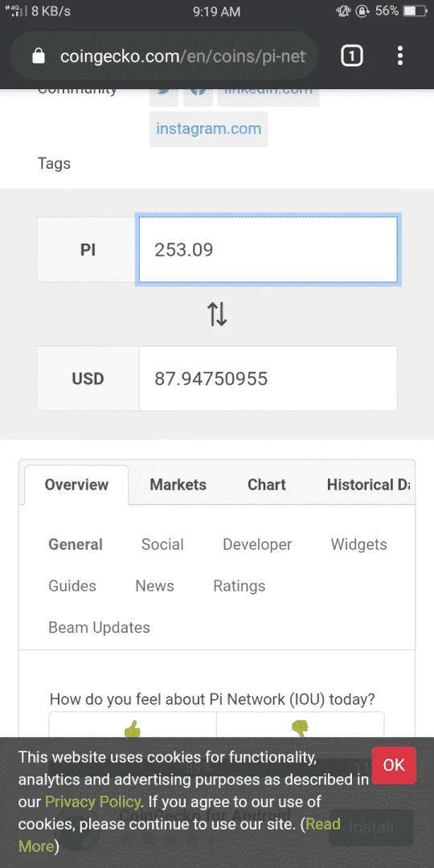
Task: Open the Chrome three-dot menu
Action: 399,56
